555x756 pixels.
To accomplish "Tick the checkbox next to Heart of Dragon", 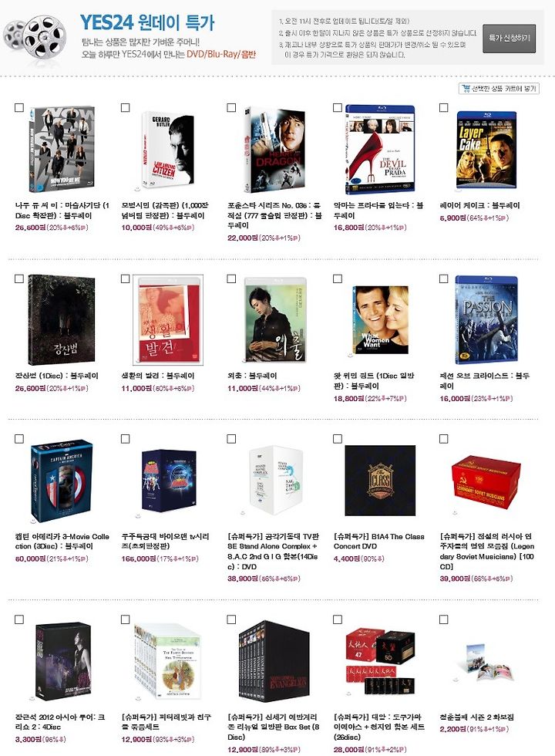I will [231, 107].
